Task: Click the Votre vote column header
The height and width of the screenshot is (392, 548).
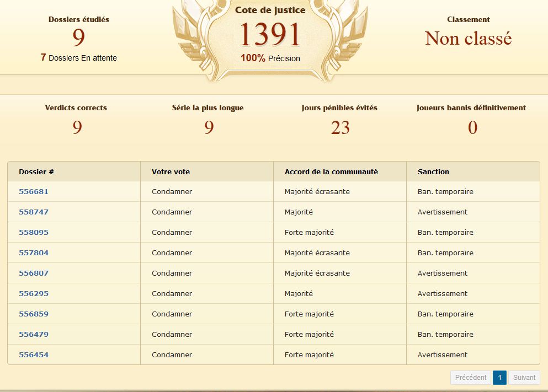Action: point(171,172)
